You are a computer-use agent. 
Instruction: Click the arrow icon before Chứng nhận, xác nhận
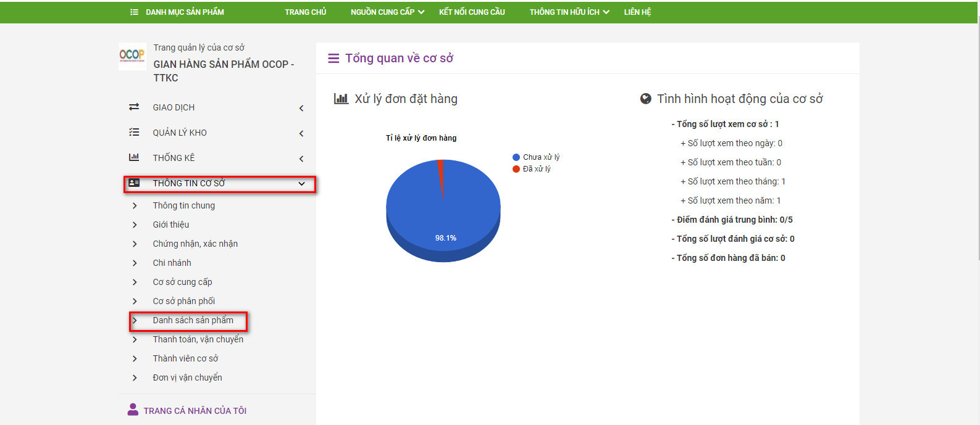tap(135, 244)
